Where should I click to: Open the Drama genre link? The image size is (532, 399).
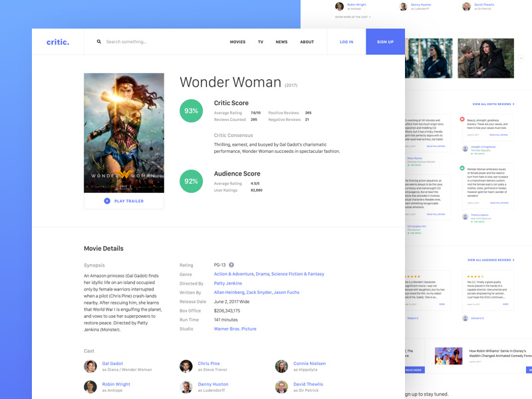coord(263,274)
